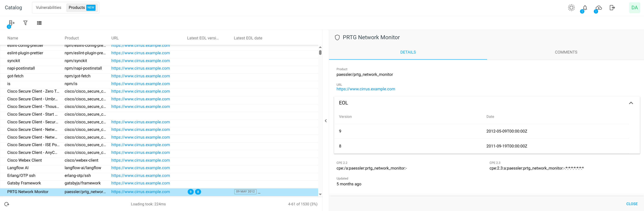Click the add column icon with badge 5
This screenshot has height=211, width=644.
pos(11,23)
